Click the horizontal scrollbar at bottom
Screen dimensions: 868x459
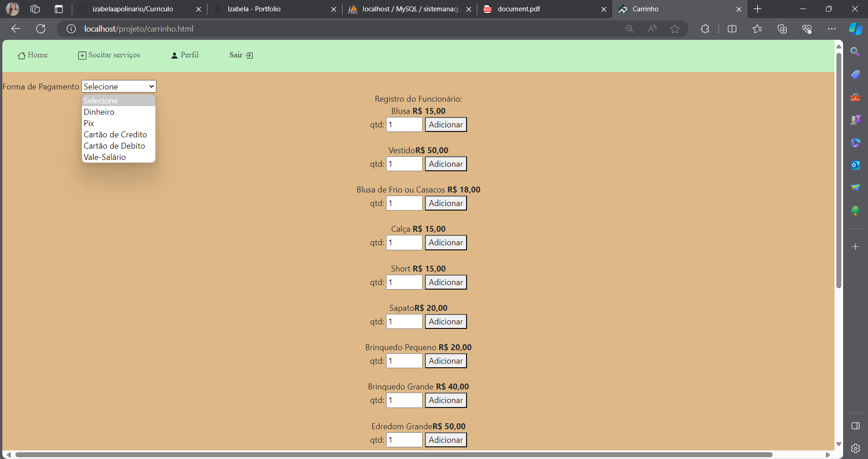(393, 454)
